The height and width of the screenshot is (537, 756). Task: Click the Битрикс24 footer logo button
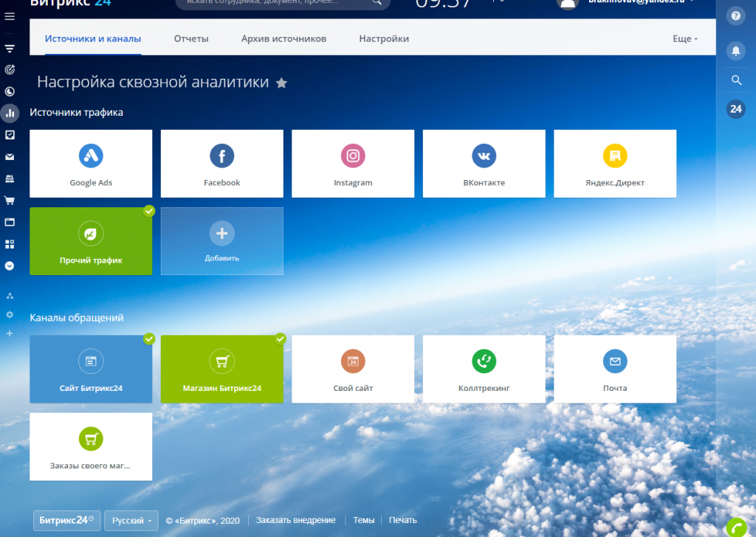(x=66, y=520)
